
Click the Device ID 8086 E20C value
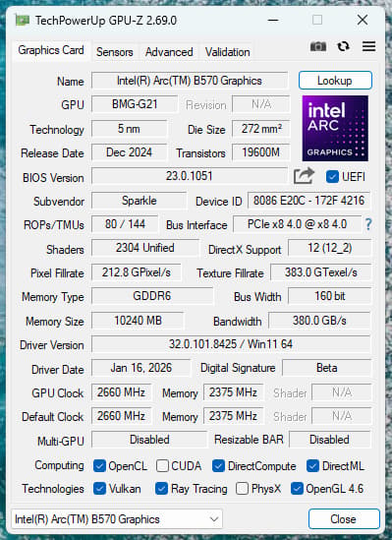[308, 201]
